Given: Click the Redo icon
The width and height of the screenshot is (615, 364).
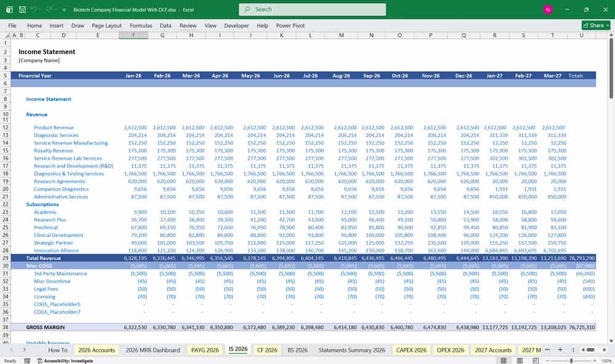Looking at the screenshot, I should [x=48, y=9].
